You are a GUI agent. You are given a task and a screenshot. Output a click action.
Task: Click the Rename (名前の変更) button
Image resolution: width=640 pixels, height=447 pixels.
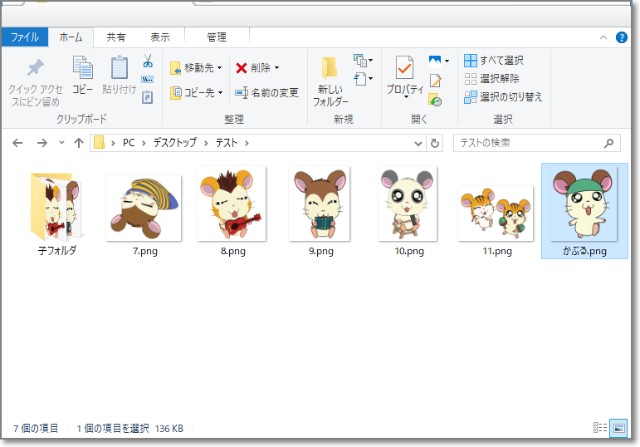267,93
